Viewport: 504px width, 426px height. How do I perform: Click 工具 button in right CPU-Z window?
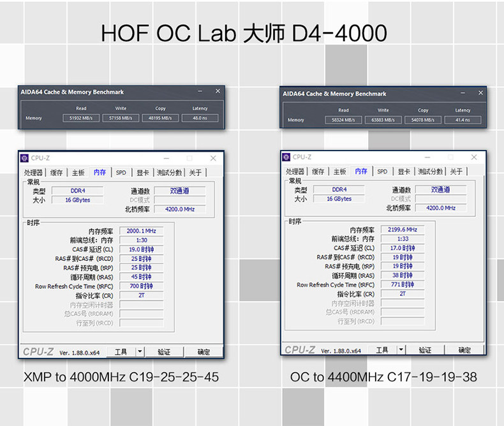(382, 350)
